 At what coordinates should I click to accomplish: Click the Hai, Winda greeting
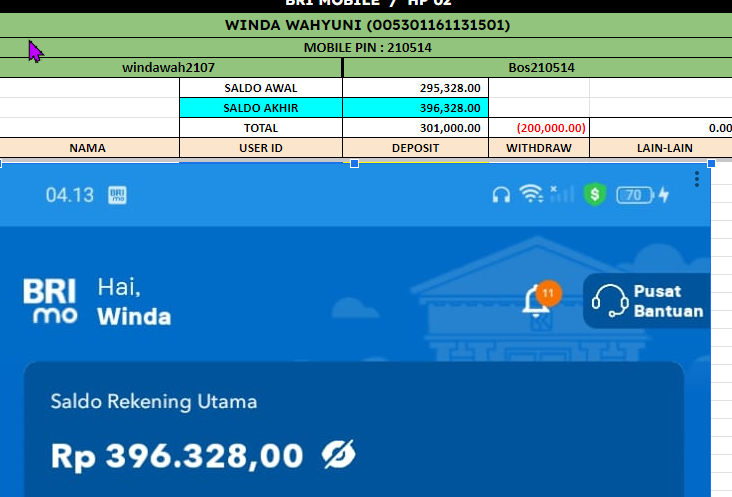134,301
